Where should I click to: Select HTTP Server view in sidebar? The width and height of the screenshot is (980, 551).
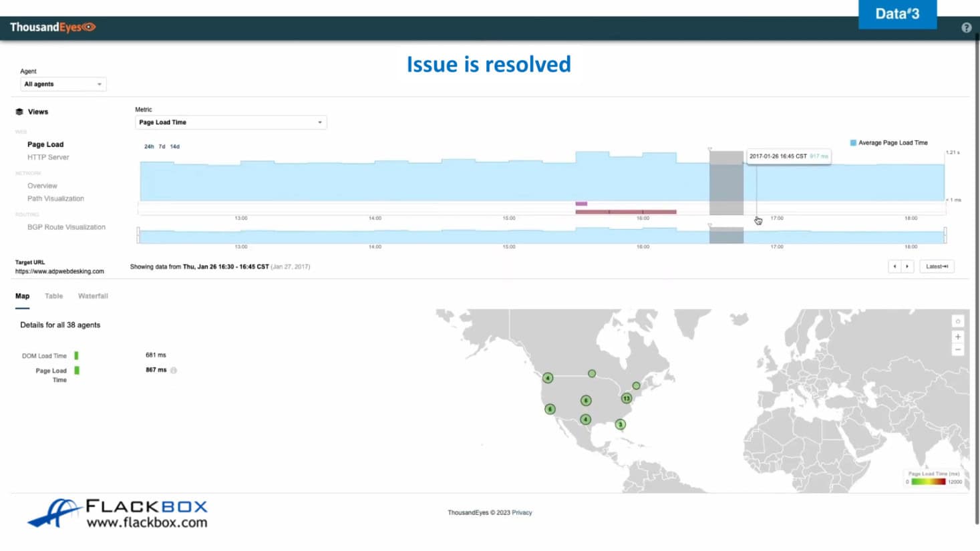click(48, 158)
